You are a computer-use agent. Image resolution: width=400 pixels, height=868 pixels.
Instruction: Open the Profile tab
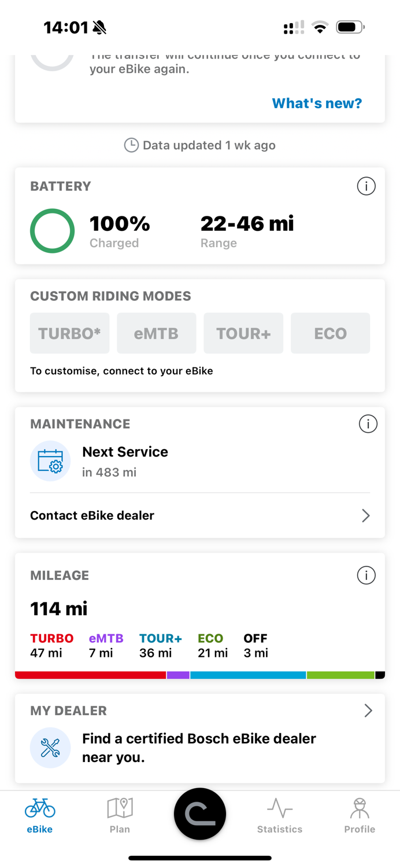pos(360,815)
